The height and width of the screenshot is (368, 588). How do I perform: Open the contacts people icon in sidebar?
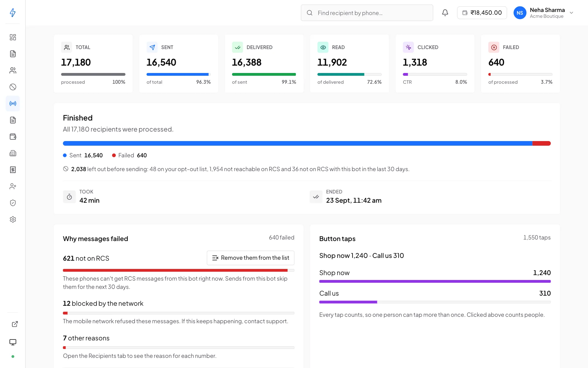[13, 71]
